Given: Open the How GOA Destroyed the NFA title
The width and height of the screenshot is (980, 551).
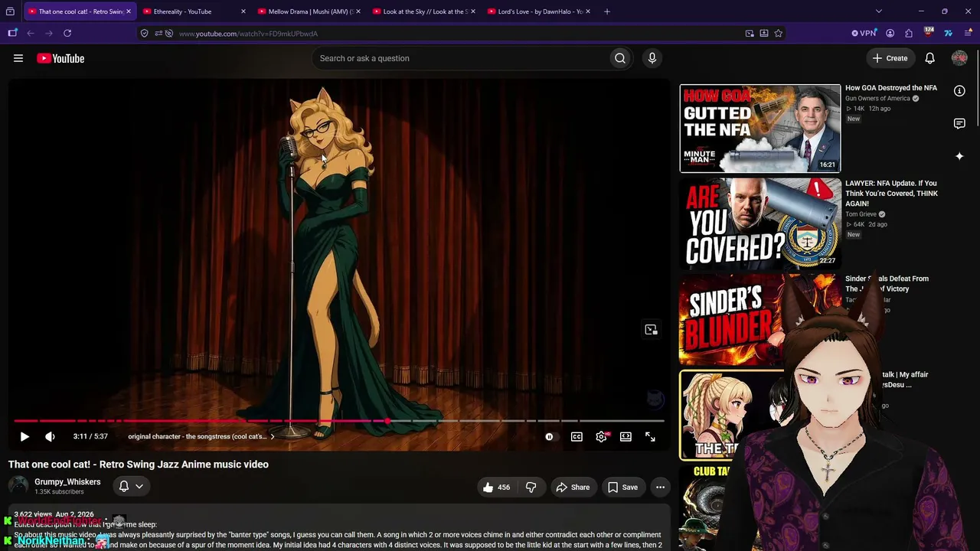Looking at the screenshot, I should (x=891, y=88).
